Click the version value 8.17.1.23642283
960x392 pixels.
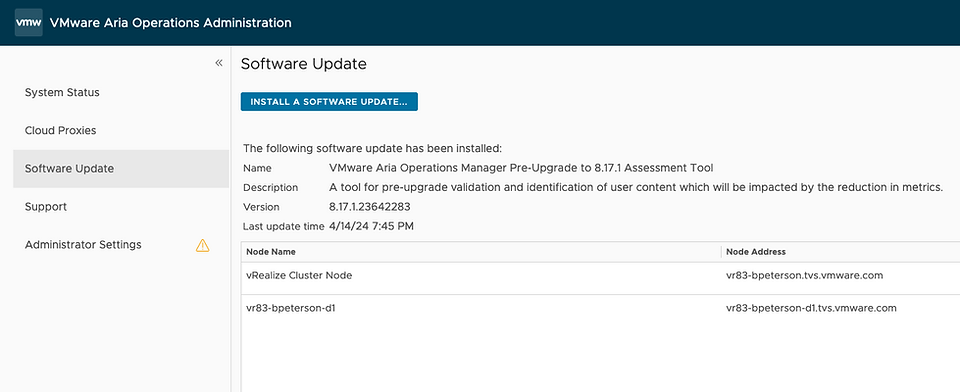(370, 207)
